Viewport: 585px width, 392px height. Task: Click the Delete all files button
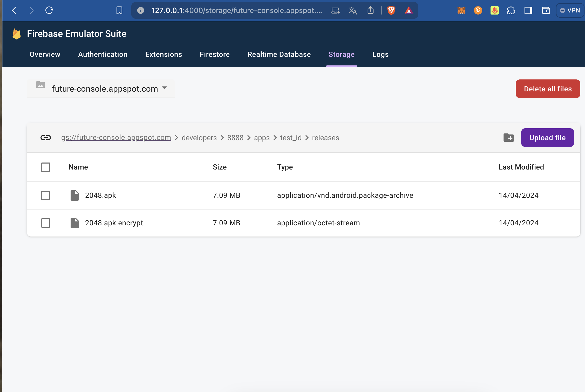(548, 89)
